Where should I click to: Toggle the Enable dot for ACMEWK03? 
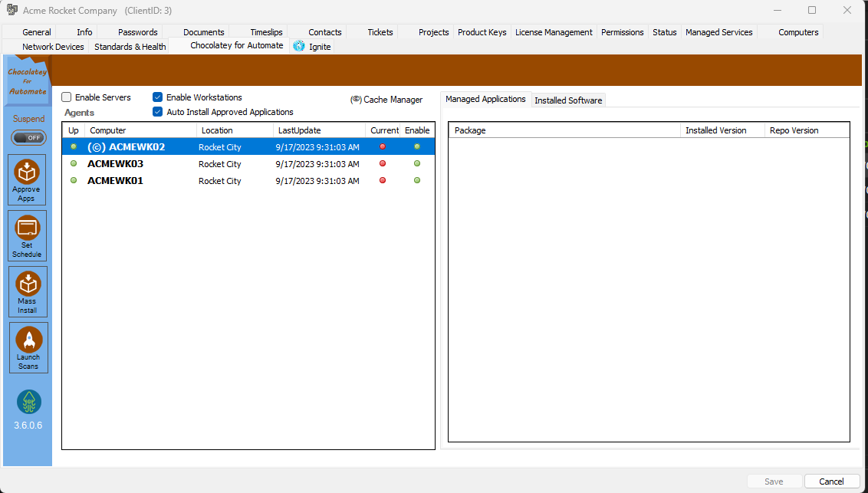point(417,163)
